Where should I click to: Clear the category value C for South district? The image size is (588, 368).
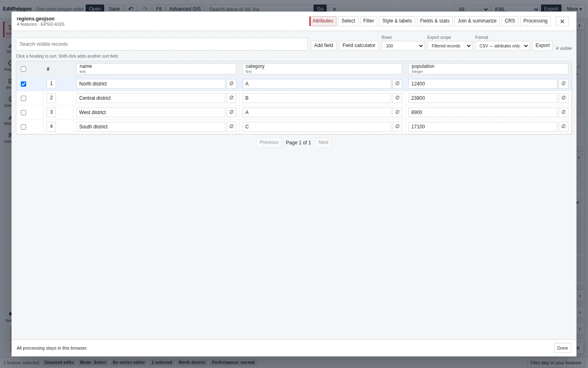click(397, 127)
